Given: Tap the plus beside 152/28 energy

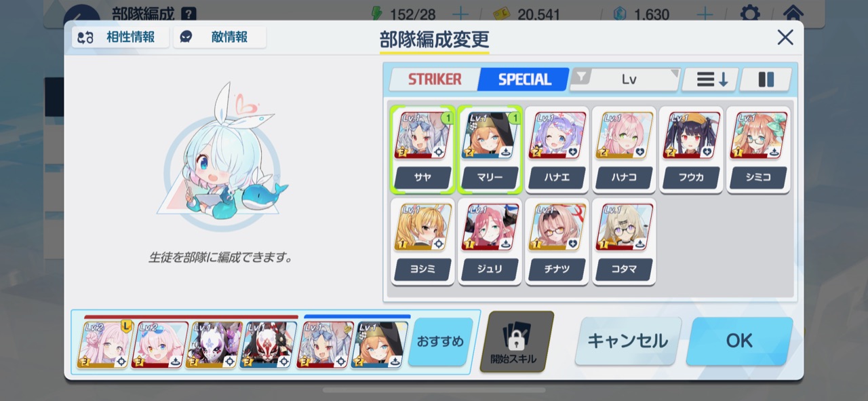Looking at the screenshot, I should click(460, 14).
